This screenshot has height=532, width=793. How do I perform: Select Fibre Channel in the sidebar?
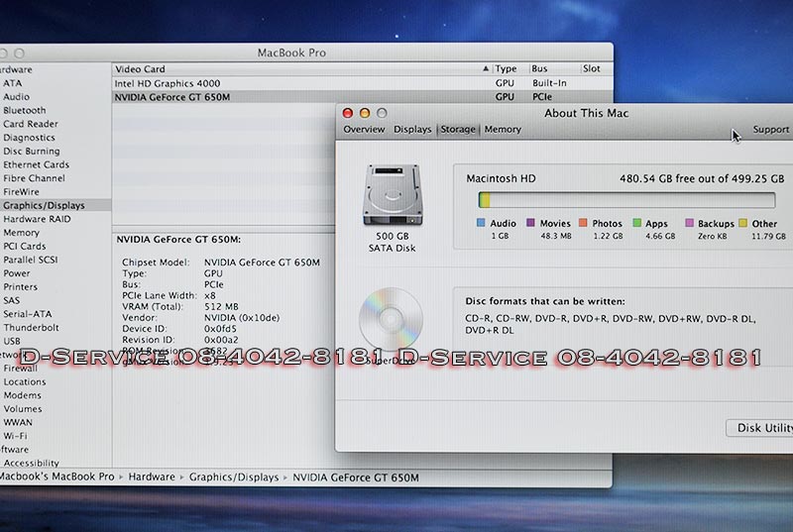[x=34, y=178]
